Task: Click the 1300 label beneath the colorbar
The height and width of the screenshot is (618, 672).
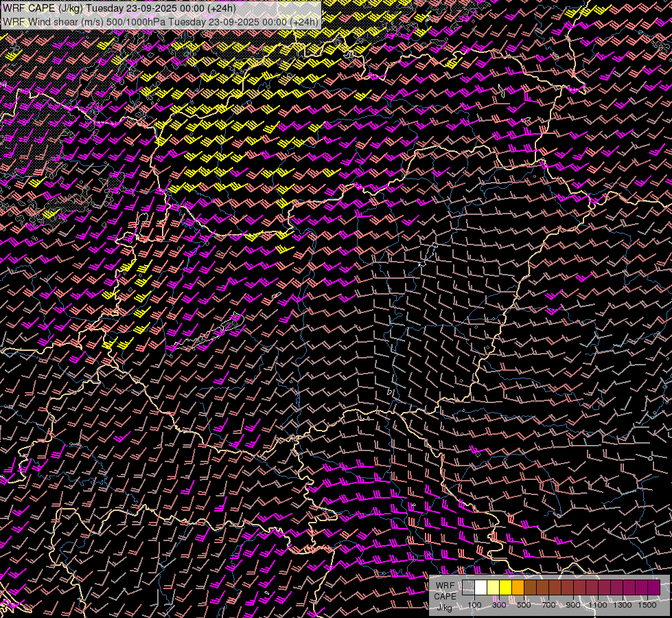Action: point(623,605)
